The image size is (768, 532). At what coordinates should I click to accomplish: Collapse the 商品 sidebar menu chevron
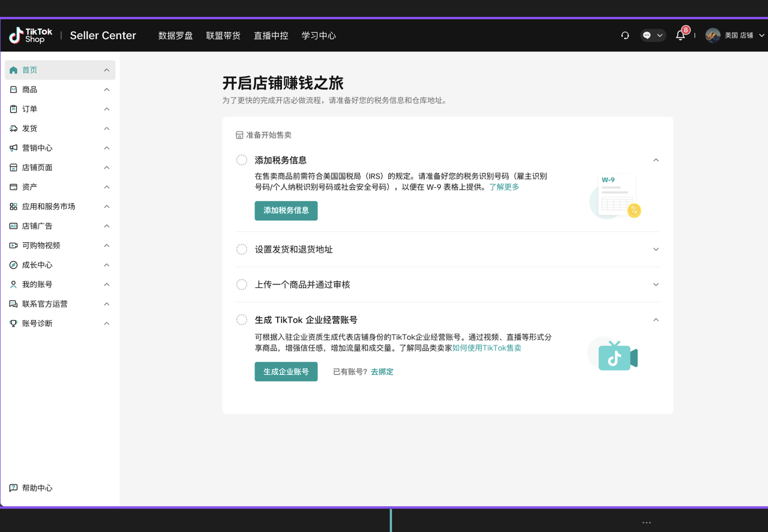(107, 89)
